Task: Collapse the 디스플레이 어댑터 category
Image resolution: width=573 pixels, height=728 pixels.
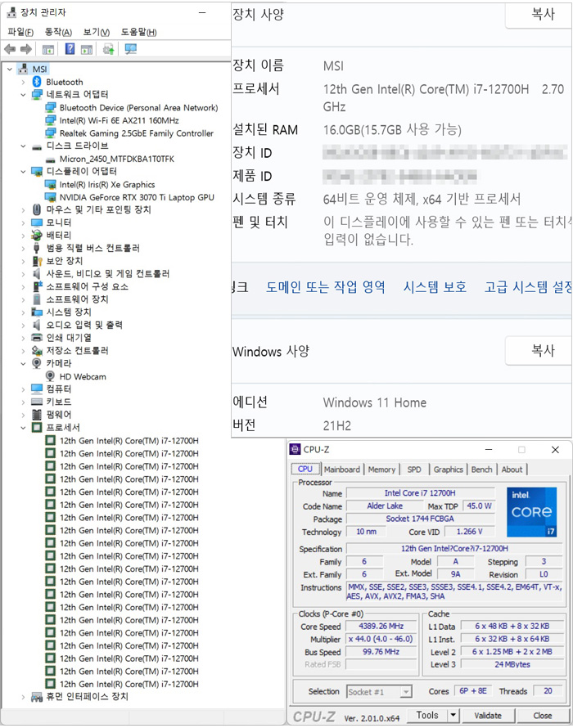Action: click(x=23, y=171)
